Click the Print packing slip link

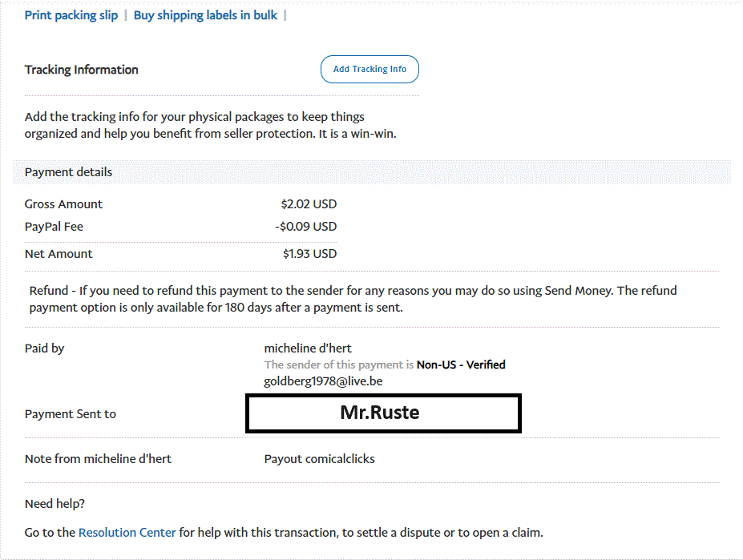point(71,15)
